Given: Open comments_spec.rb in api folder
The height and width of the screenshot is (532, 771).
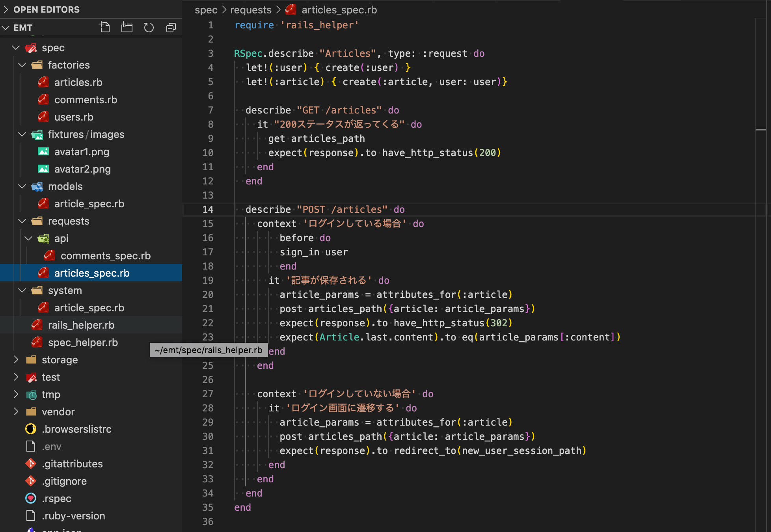Looking at the screenshot, I should pyautogui.click(x=105, y=256).
